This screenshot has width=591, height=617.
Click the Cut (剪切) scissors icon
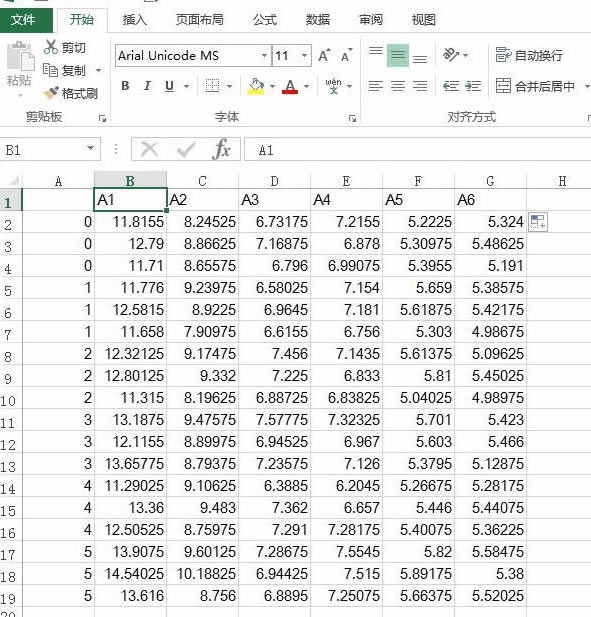tap(51, 47)
